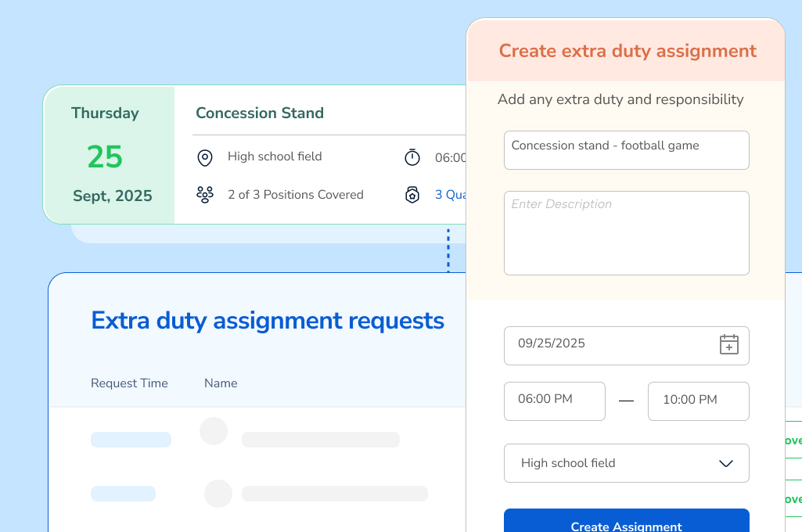Click the date input showing 09/25/2025

point(610,345)
